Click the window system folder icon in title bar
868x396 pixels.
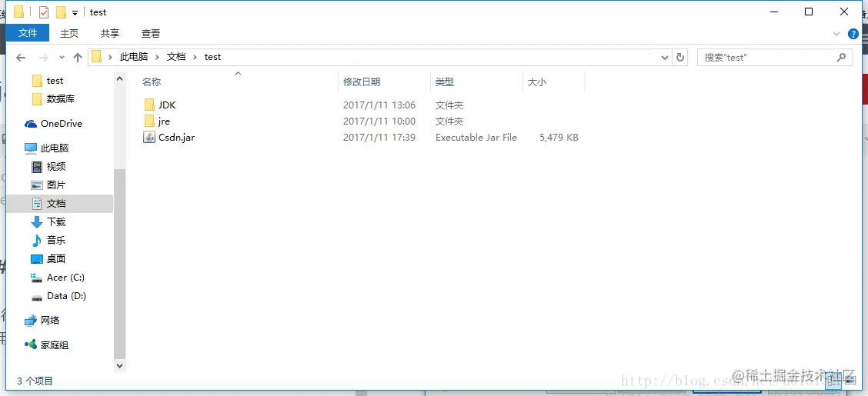pos(18,12)
